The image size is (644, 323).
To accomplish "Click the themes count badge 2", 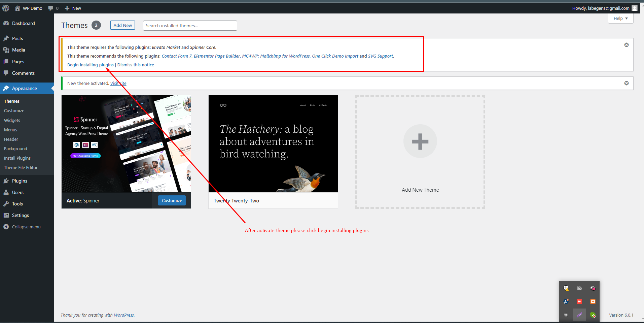I will (x=96, y=25).
